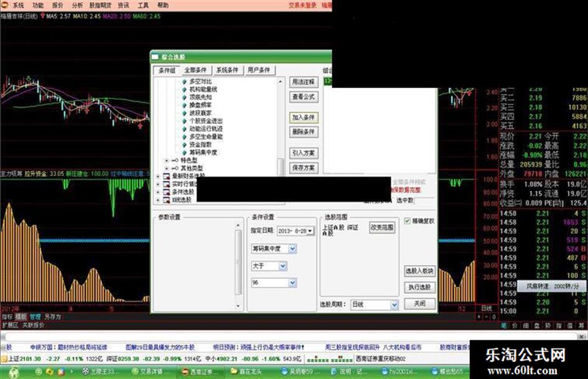The height and width of the screenshot is (379, 588).
Task: Click the folder icon of the bottom tree group
Action: point(166,200)
